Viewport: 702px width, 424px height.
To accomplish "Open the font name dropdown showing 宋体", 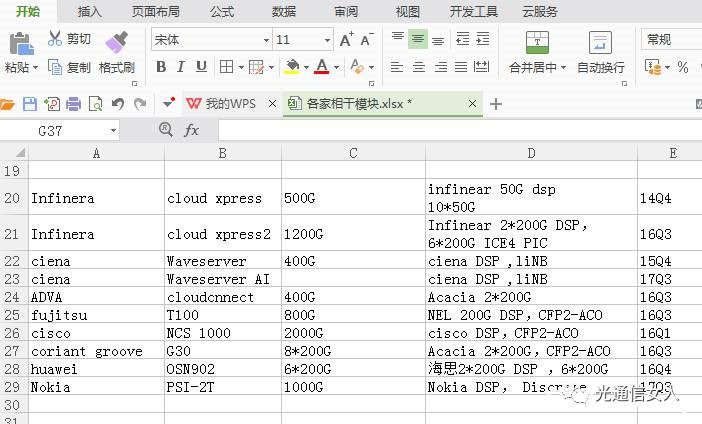I will tap(266, 40).
